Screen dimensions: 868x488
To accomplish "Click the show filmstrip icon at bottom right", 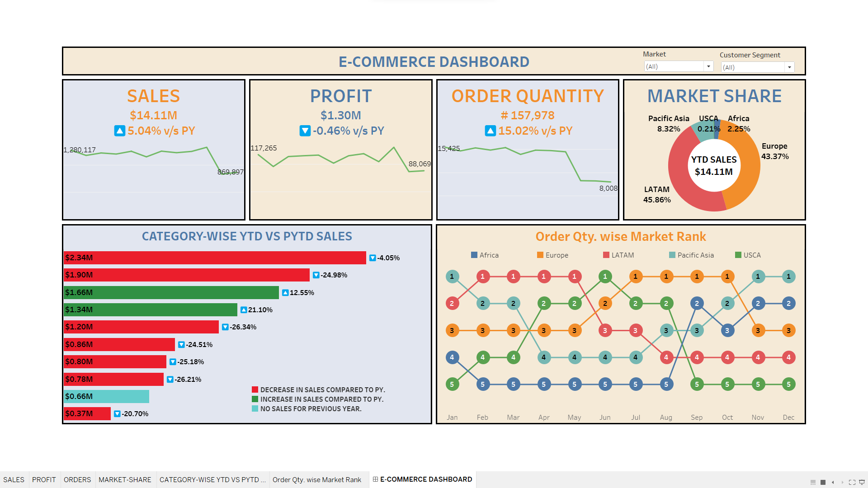I will (x=813, y=483).
